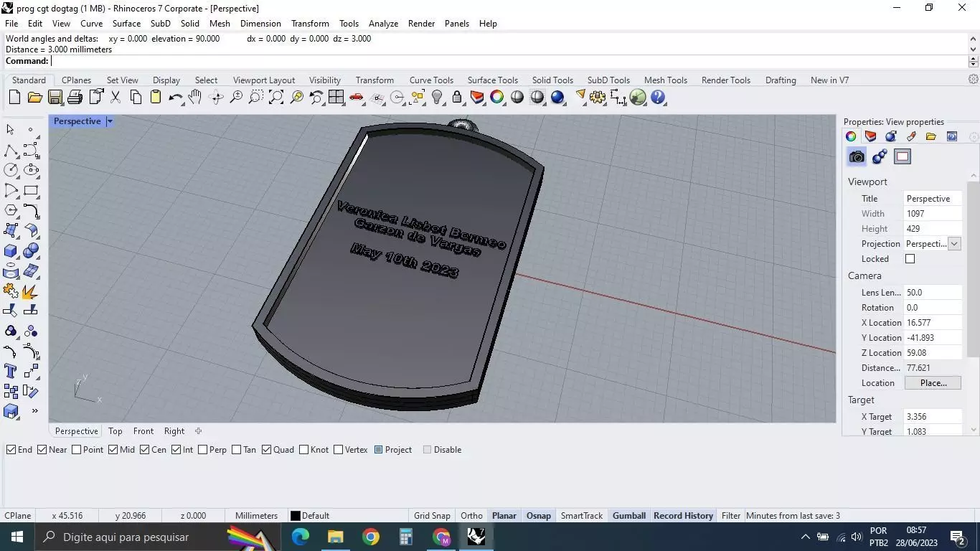
Task: Open the Help question mark icon
Action: click(658, 98)
